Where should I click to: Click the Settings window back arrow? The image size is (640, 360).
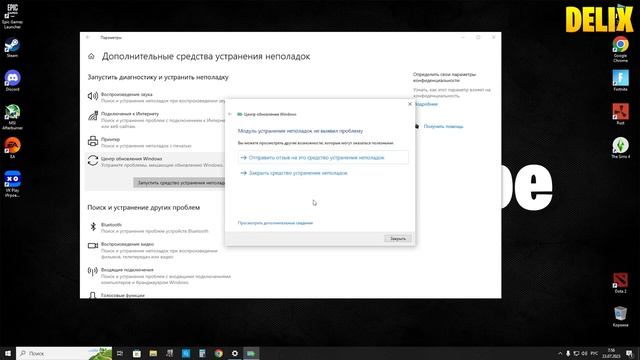(87, 37)
